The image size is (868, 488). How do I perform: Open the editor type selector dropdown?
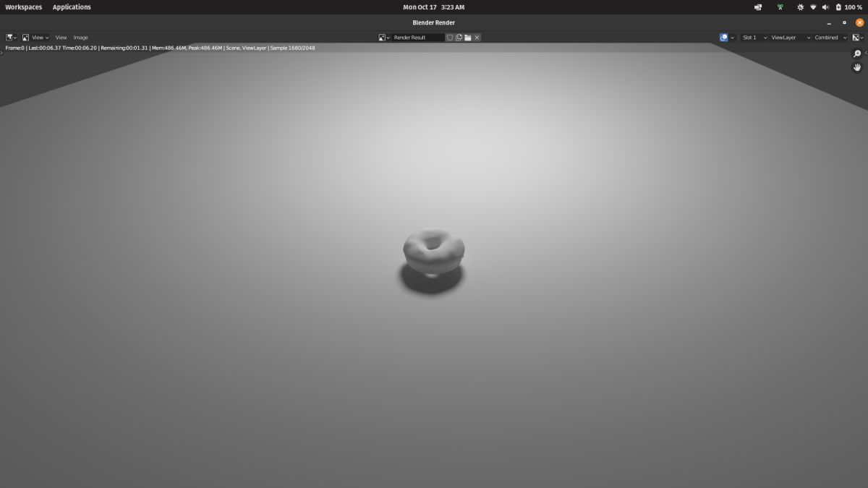[12, 38]
